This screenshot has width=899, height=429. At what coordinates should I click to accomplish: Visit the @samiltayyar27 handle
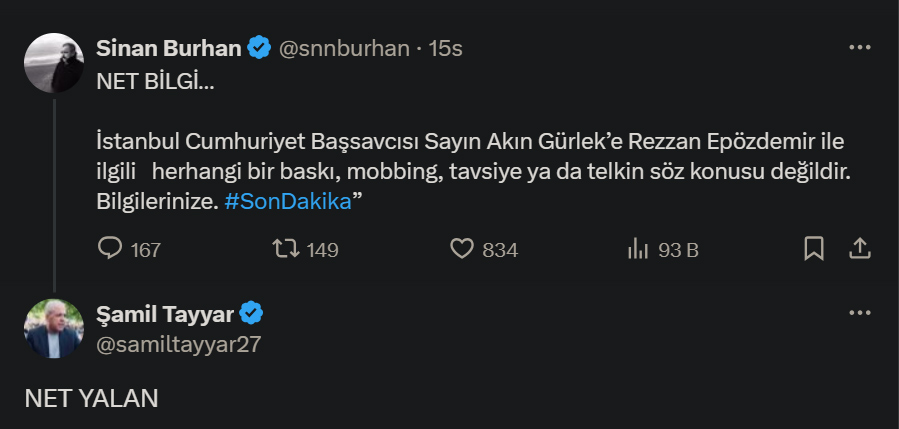click(179, 344)
